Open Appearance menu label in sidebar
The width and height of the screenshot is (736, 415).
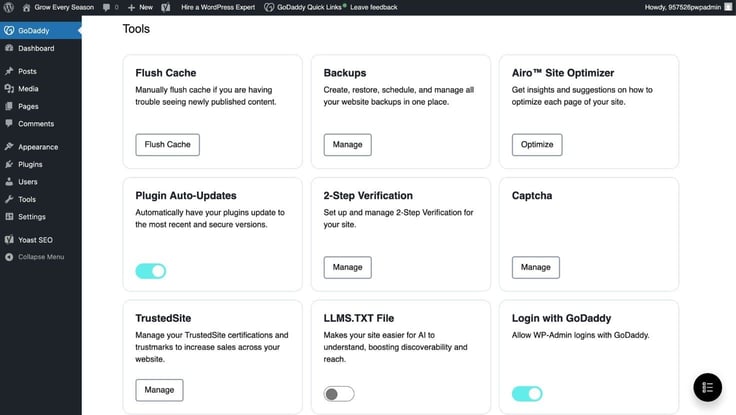pos(38,147)
